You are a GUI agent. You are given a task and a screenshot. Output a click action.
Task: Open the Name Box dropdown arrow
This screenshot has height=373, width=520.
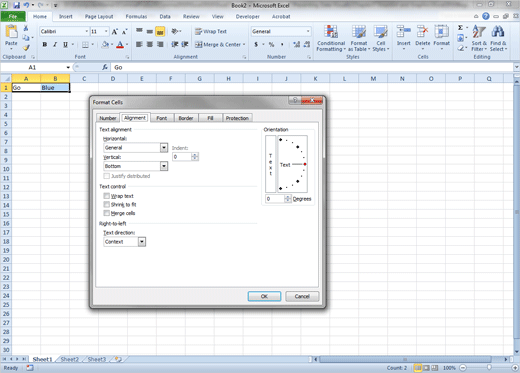pos(68,67)
